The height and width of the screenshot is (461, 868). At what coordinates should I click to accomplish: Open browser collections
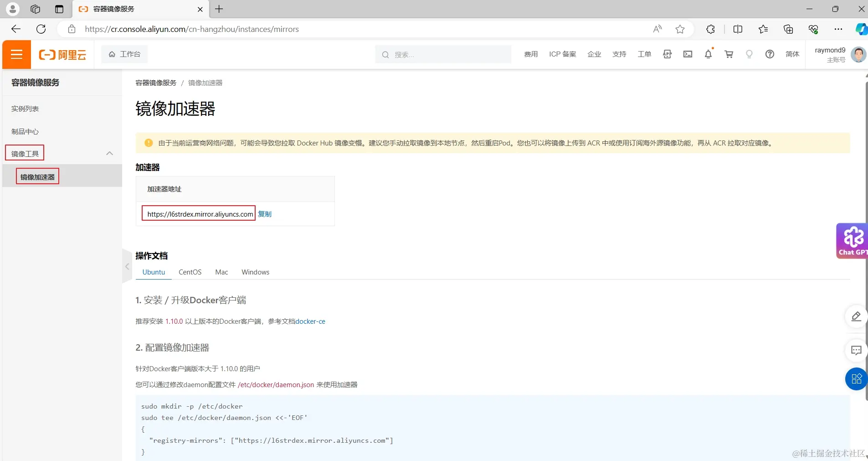[x=788, y=29]
